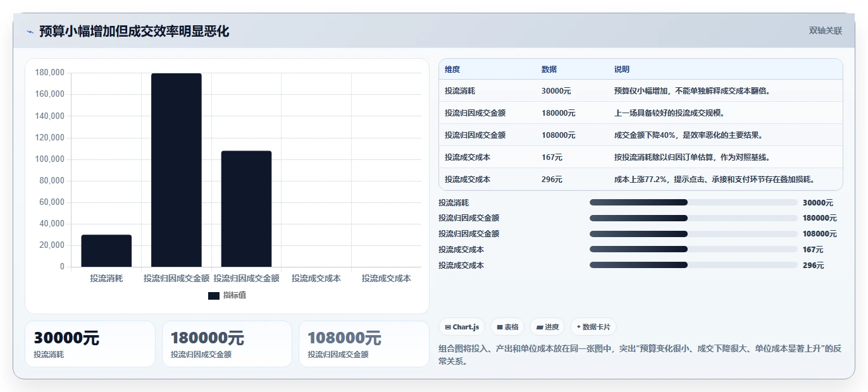Toggle the 指标值 legend label in the chart

pos(235,295)
